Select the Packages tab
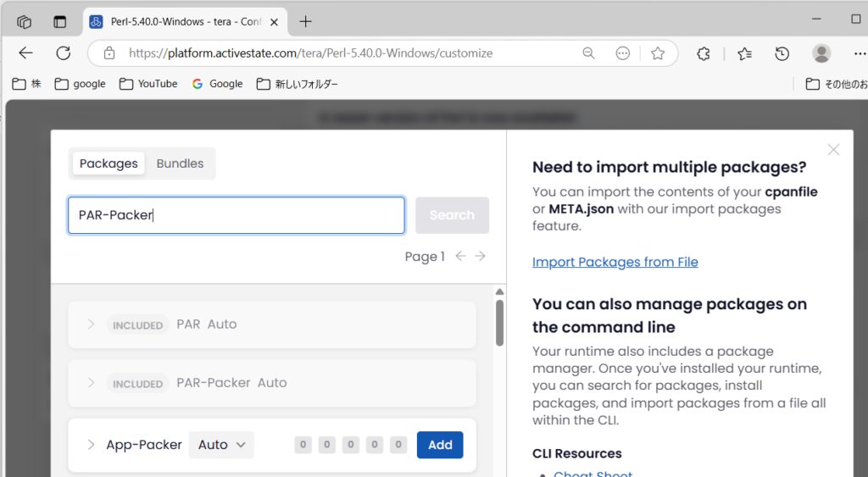868x477 pixels. tap(108, 164)
